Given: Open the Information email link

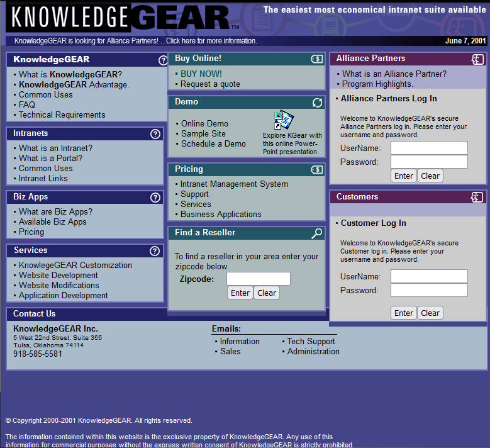Looking at the screenshot, I should tap(240, 342).
